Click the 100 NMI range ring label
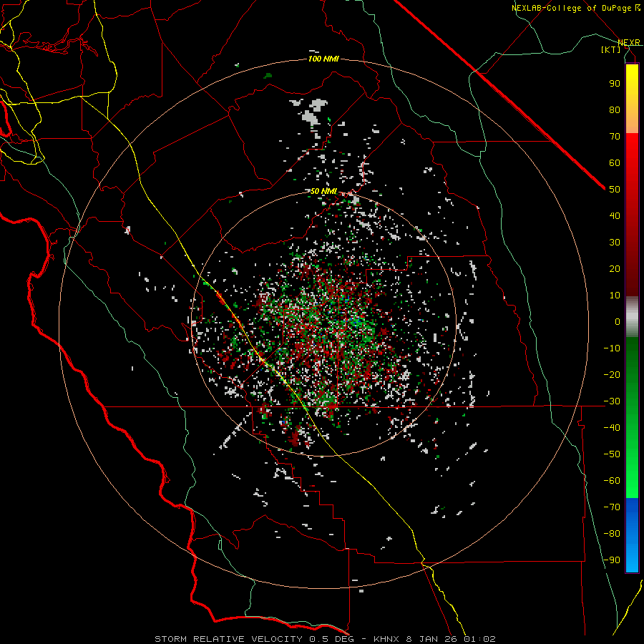The image size is (644, 644). pos(323,59)
